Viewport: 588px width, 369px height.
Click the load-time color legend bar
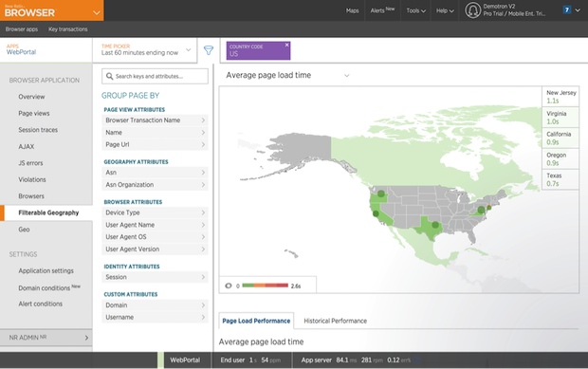[266, 286]
